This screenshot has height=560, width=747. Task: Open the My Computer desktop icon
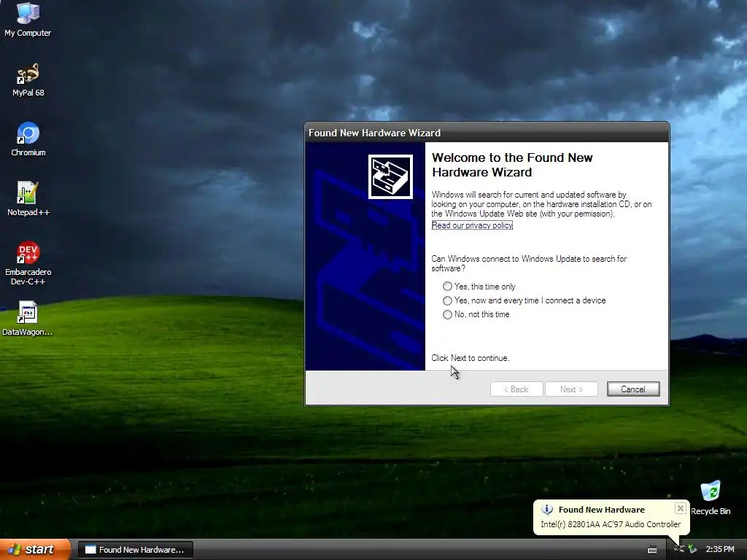tap(28, 19)
